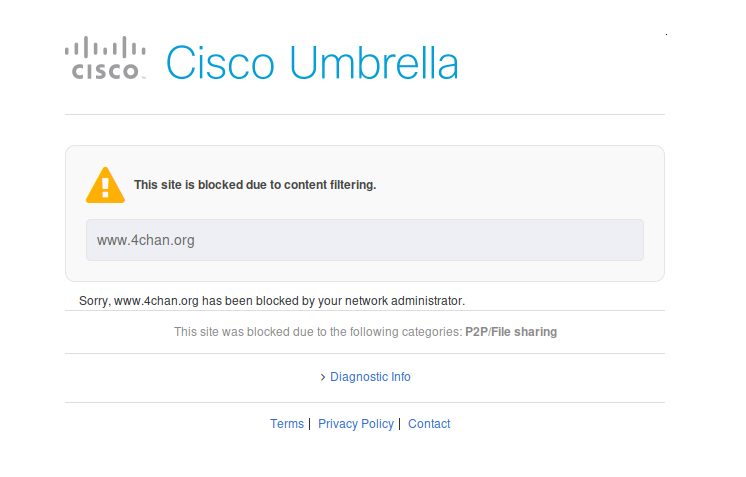Click the gray content-filter message panel
Screen dimensions: 746x477
click(365, 214)
